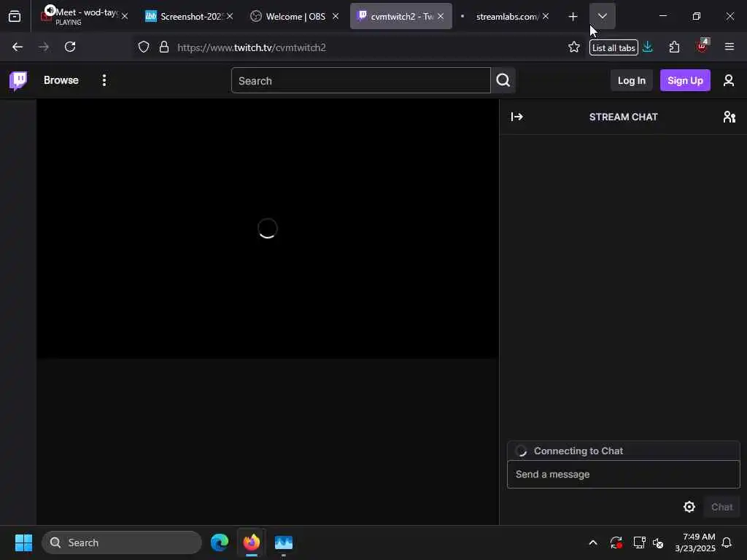Close the cvmtwitch2 Twitch tab
Image resolution: width=747 pixels, height=560 pixels.
coord(441,16)
